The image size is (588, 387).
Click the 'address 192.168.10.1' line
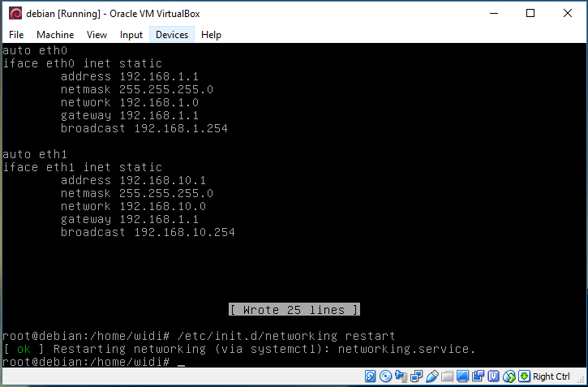133,180
